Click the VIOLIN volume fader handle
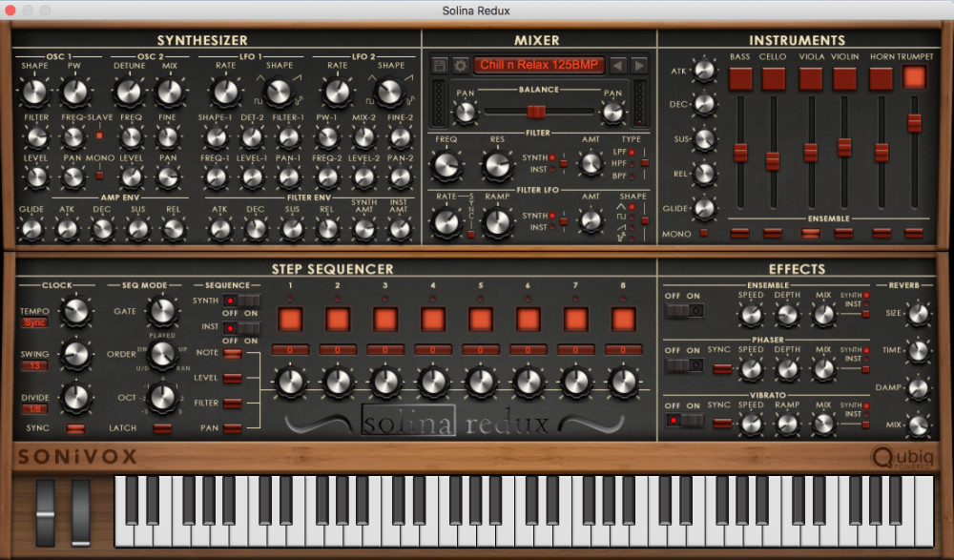 (x=844, y=147)
